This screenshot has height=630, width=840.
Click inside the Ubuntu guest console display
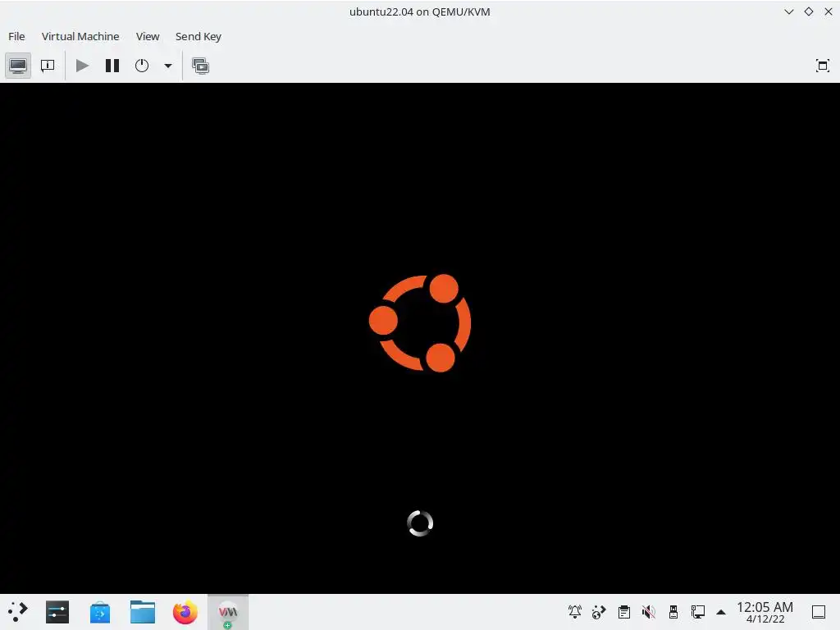420,338
